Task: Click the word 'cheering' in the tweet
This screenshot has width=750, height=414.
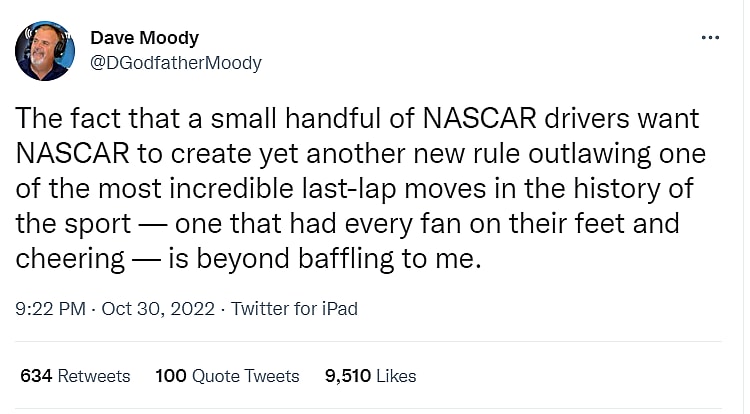Action: tap(69, 258)
